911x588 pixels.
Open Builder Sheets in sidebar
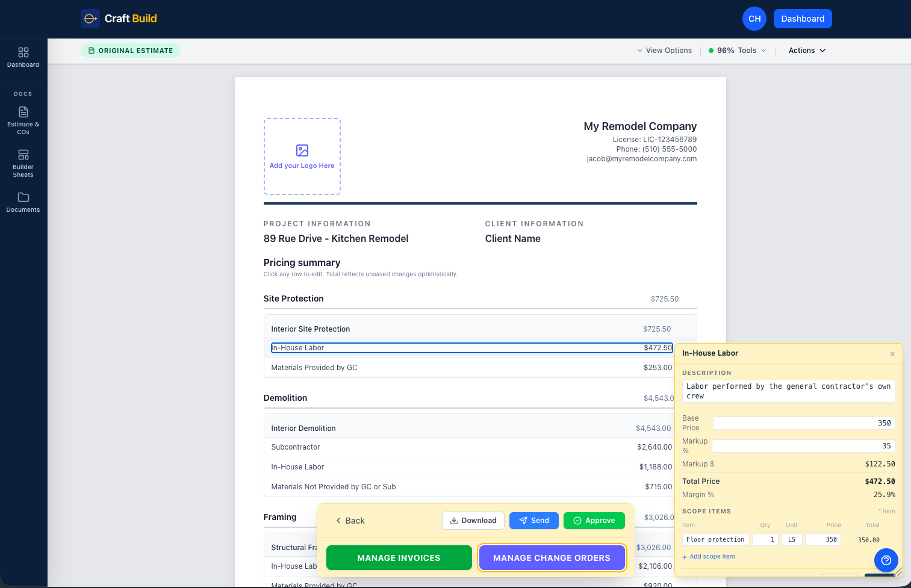[23, 163]
